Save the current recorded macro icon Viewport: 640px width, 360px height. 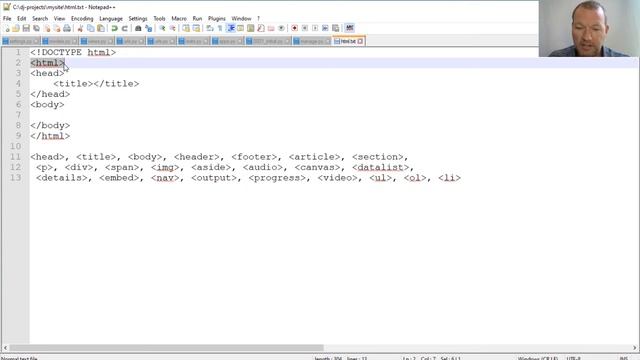(x=335, y=28)
